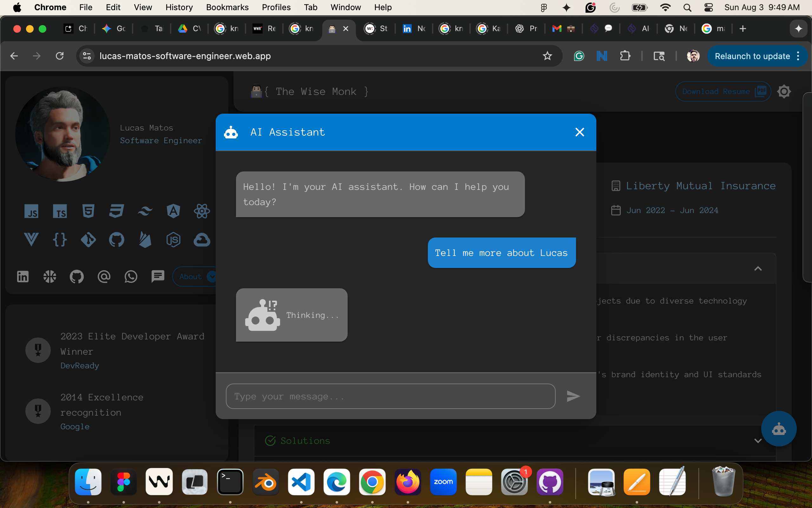Screen dimensions: 812x508
Task: Open the floating chatbot button
Action: pos(778,429)
